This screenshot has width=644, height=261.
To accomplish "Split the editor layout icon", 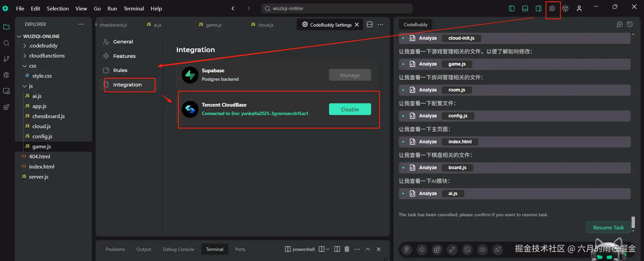I will 369,24.
